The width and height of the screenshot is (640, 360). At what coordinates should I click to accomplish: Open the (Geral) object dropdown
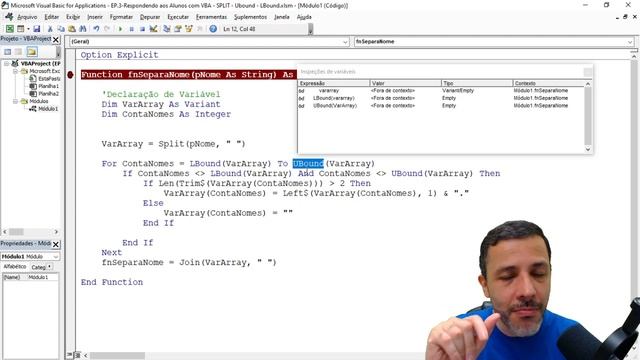pyautogui.click(x=345, y=42)
